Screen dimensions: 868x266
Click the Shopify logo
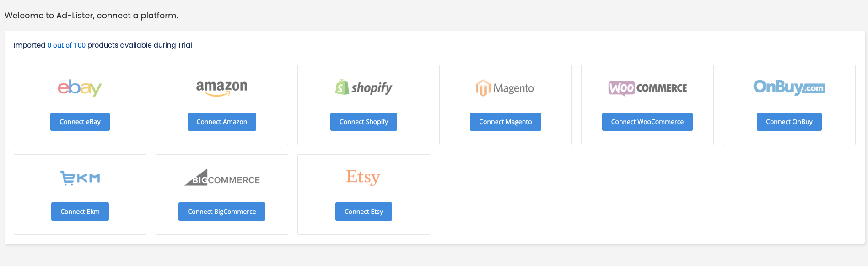(x=364, y=87)
